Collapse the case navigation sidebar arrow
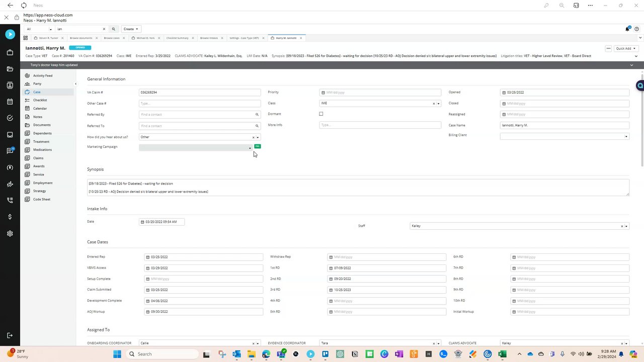Image resolution: width=644 pixels, height=362 pixels. click(75, 84)
